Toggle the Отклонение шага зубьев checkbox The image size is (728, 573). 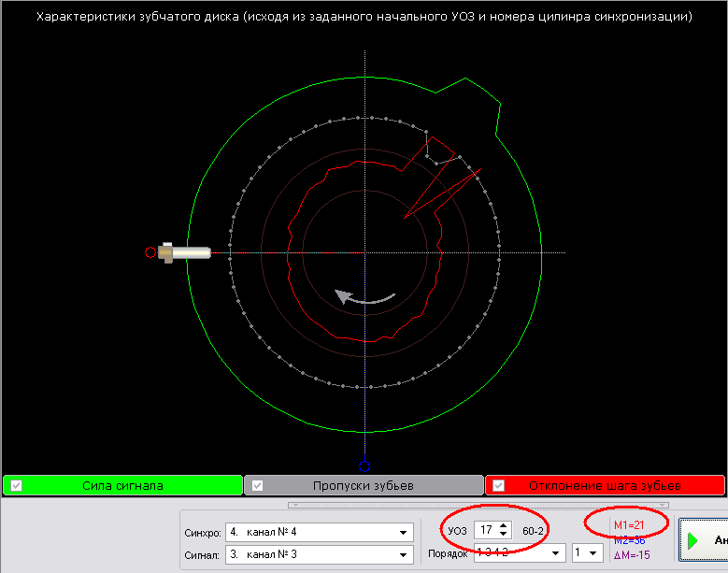click(498, 486)
